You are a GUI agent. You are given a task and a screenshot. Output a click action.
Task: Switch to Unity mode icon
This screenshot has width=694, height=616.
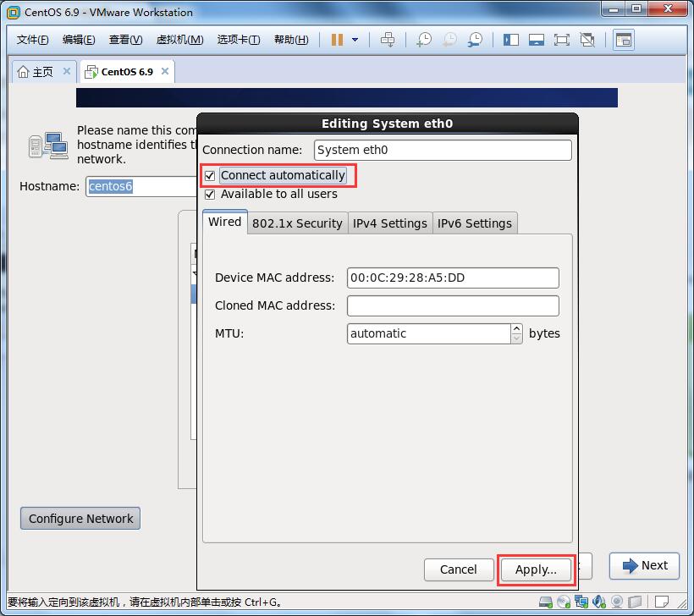587,40
